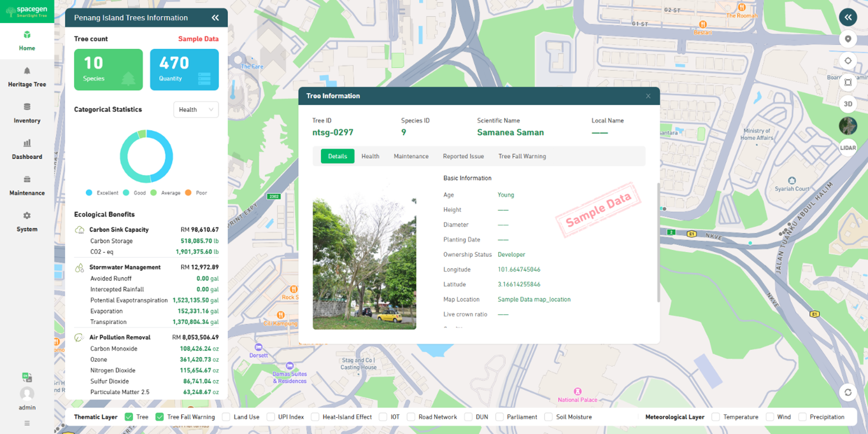Collapse the Penang Island Trees Information panel
The height and width of the screenshot is (434, 868).
pos(215,18)
